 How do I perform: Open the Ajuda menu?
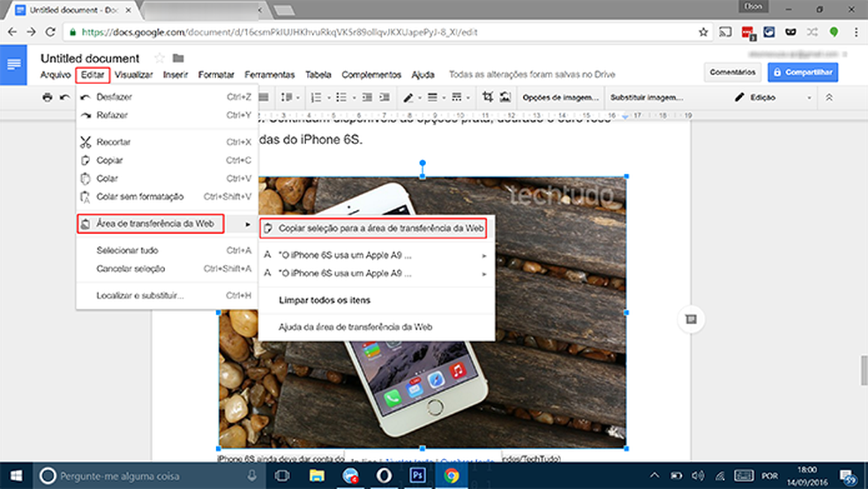pyautogui.click(x=423, y=74)
